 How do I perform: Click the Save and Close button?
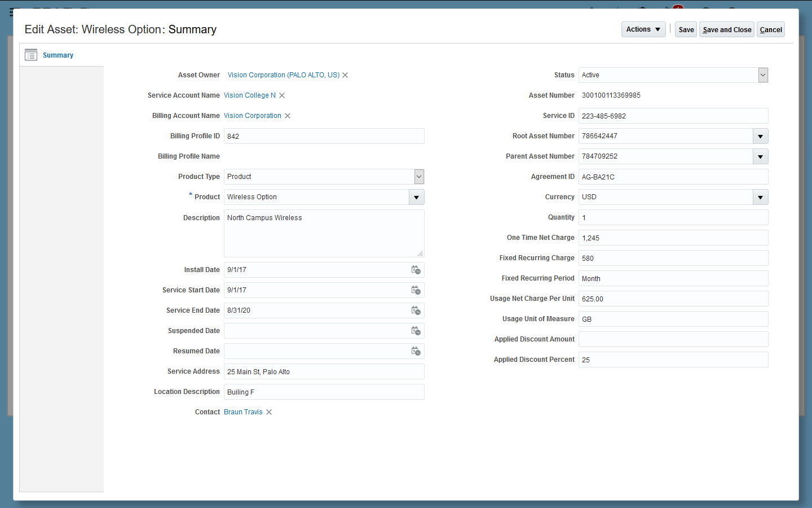tap(727, 30)
